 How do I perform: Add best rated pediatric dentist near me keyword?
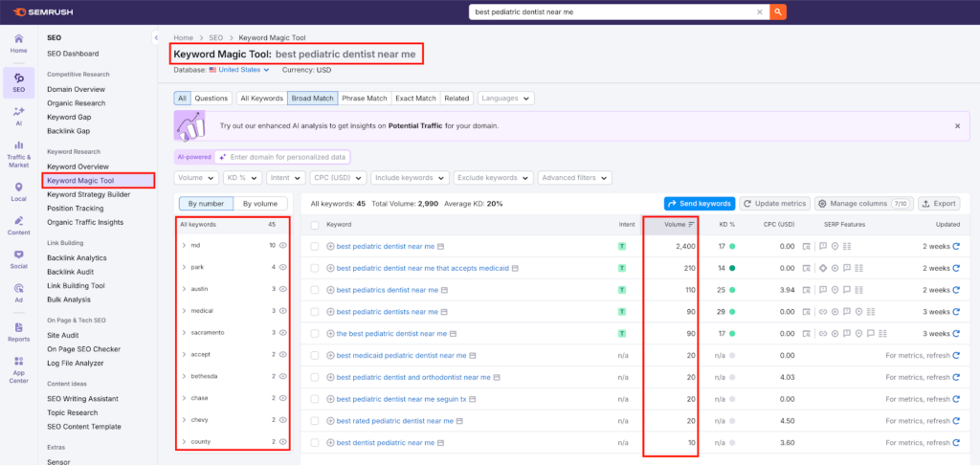[x=330, y=421]
